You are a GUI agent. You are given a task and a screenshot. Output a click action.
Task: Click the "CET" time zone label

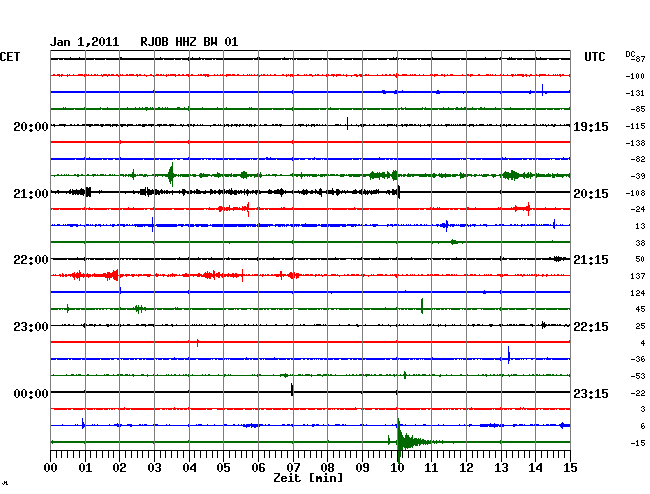tap(10, 57)
